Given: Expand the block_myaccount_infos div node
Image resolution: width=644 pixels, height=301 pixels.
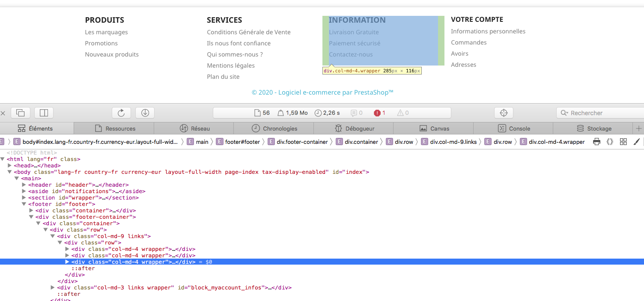Looking at the screenshot, I should pos(53,288).
